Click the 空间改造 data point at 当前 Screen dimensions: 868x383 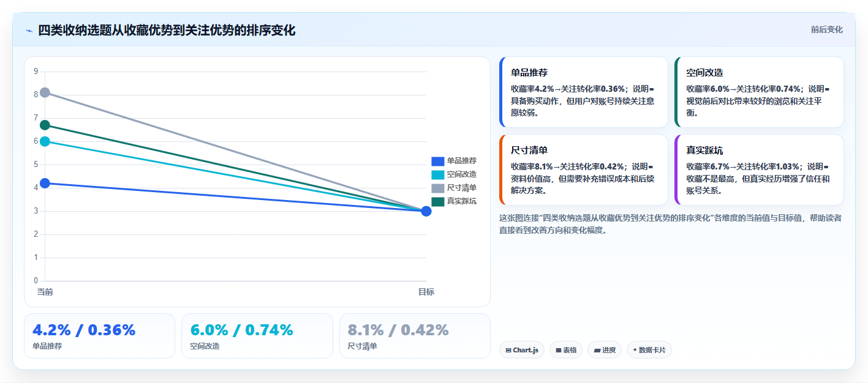45,141
